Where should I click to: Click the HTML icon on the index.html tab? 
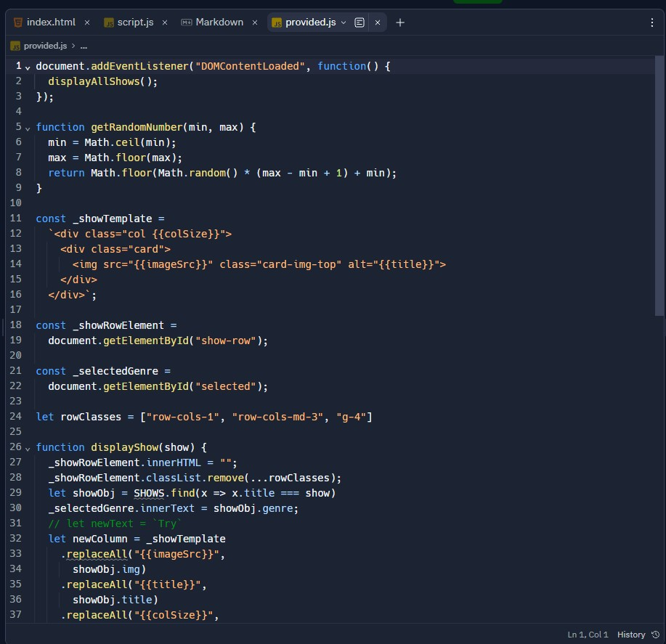[x=17, y=22]
